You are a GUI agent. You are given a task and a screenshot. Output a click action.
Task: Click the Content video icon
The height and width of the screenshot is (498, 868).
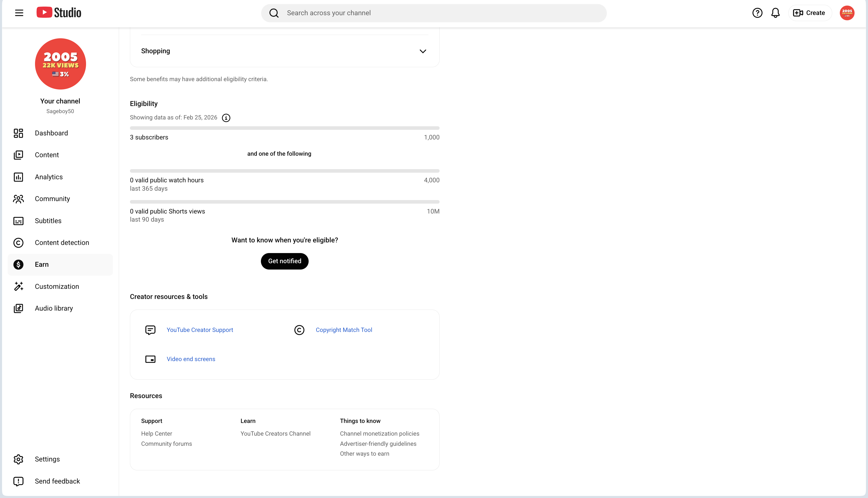pos(19,155)
